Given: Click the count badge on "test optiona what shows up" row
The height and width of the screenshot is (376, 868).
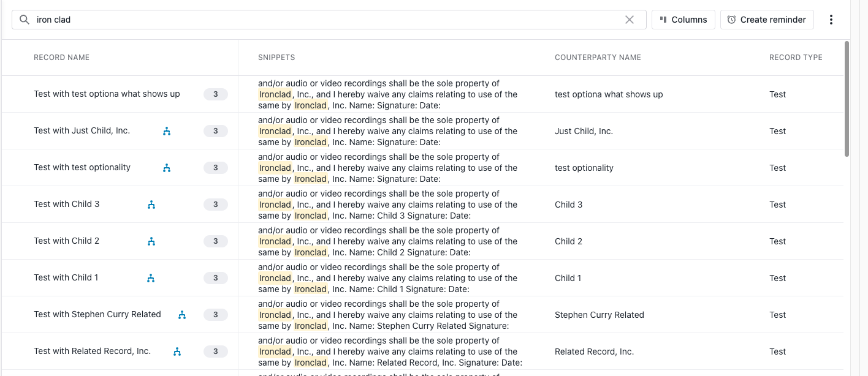Looking at the screenshot, I should [216, 94].
